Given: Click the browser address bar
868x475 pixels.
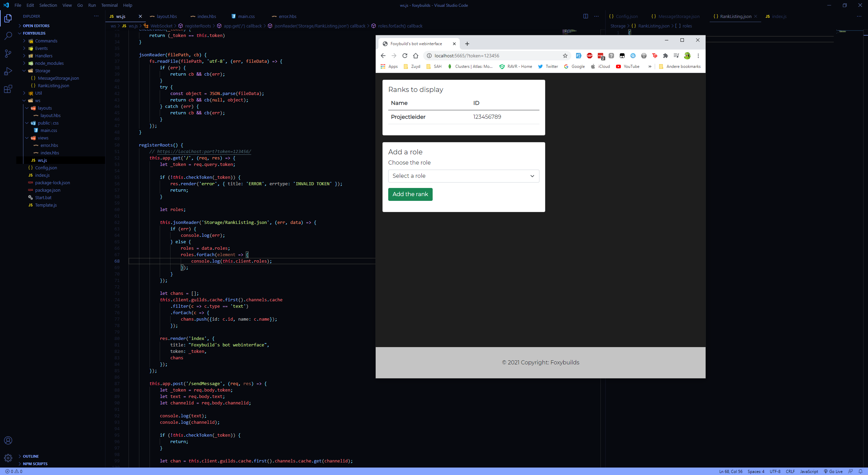Looking at the screenshot, I should click(492, 56).
